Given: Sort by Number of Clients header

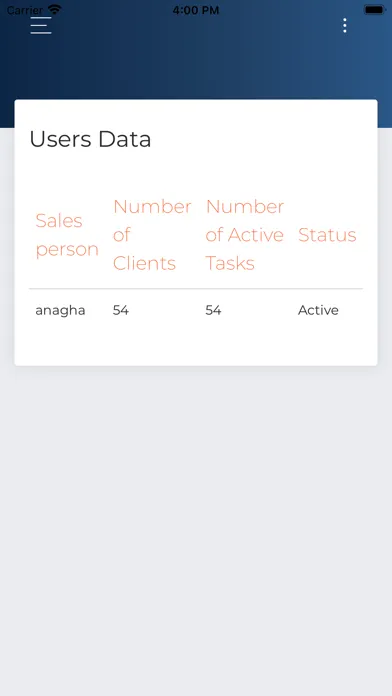Looking at the screenshot, I should click(152, 235).
